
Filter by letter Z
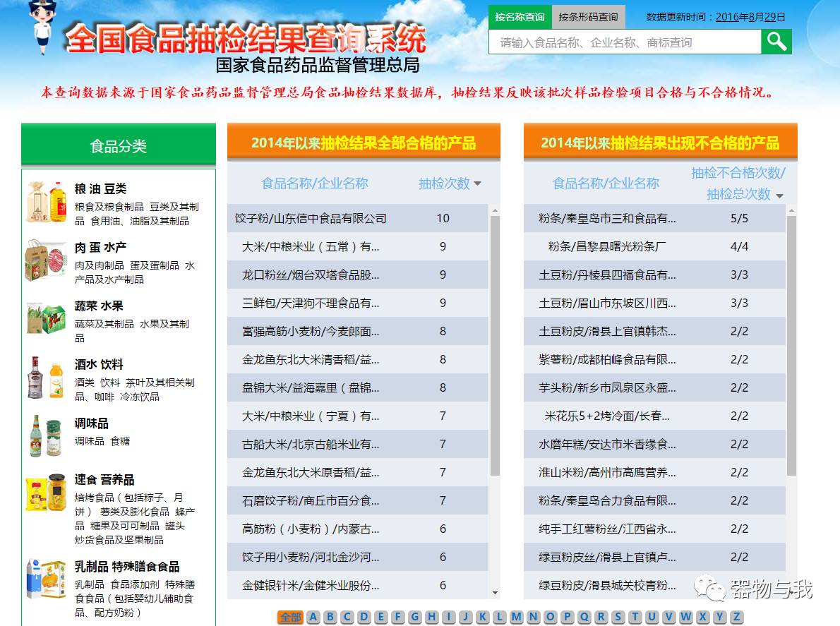(x=737, y=617)
